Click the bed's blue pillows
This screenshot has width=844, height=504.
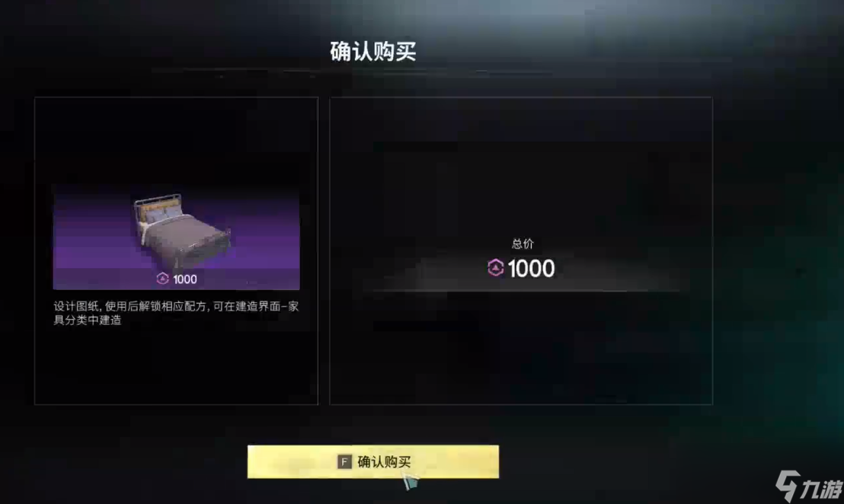[x=161, y=215]
